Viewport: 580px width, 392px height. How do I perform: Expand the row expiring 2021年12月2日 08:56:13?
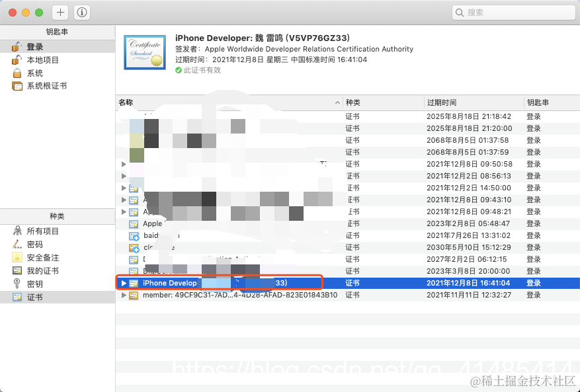pos(124,176)
